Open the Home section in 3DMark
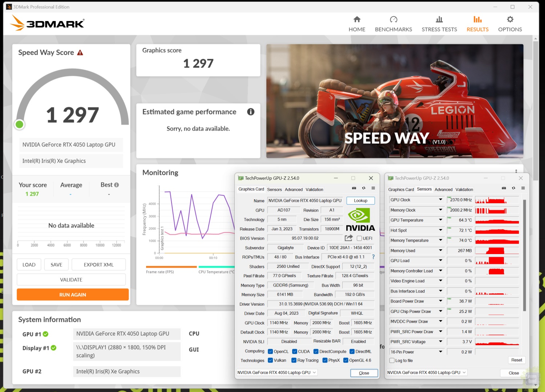The width and height of the screenshot is (545, 392). click(x=357, y=24)
